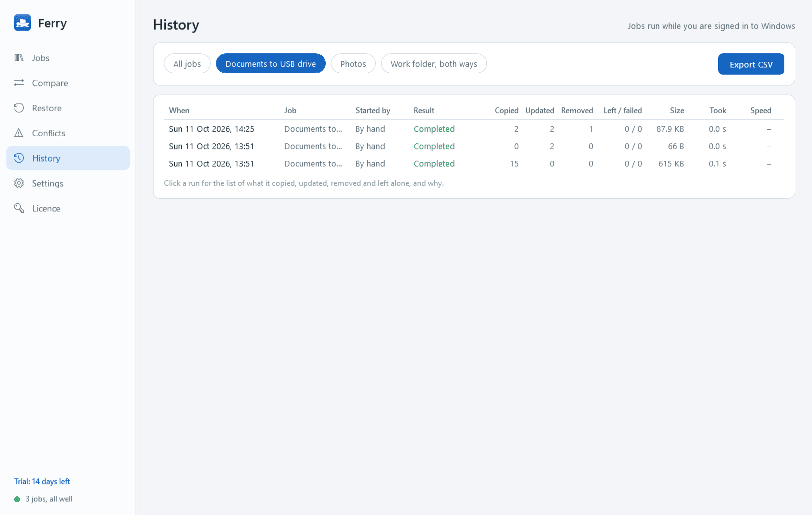Open the run from 14:25 on 11 Oct
The height and width of the screenshot is (515, 812).
(474, 129)
